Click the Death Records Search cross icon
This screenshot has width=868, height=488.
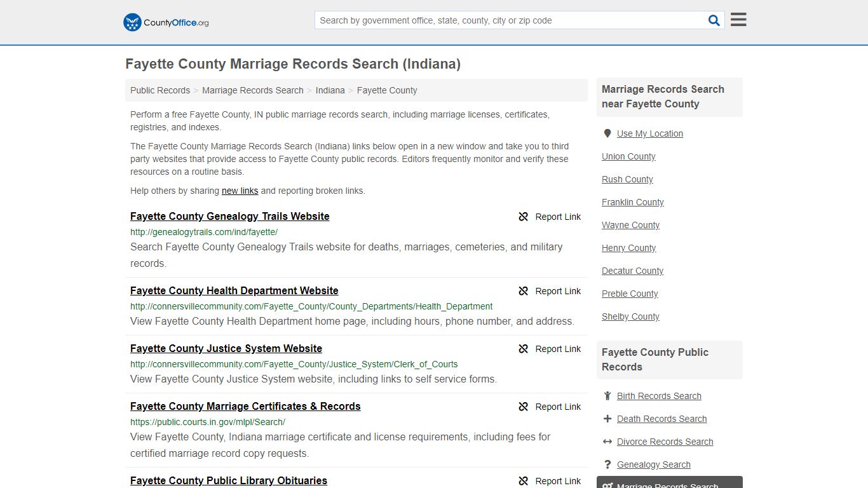pos(607,419)
